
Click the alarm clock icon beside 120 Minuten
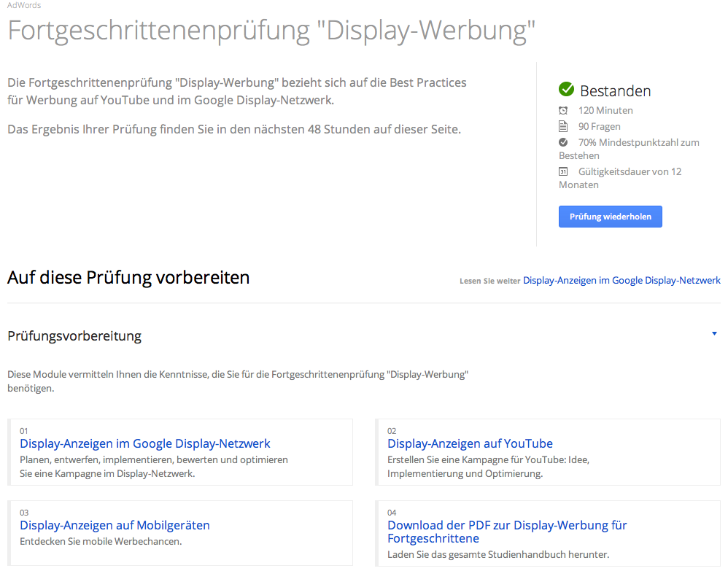pyautogui.click(x=563, y=111)
